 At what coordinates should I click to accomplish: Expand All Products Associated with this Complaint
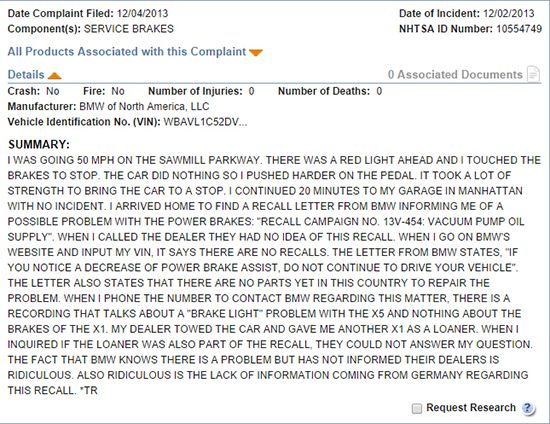click(x=127, y=52)
